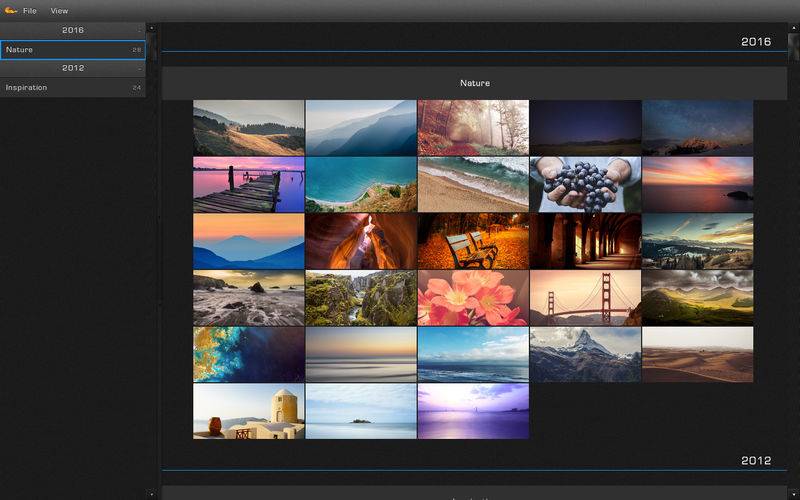Open the tiny island in pale sea photo
The height and width of the screenshot is (500, 800).
click(x=361, y=411)
